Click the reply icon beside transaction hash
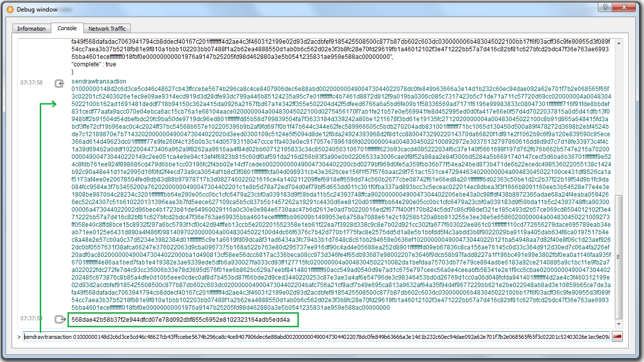Image resolution: width=644 pixels, height=362 pixels. 60,320
